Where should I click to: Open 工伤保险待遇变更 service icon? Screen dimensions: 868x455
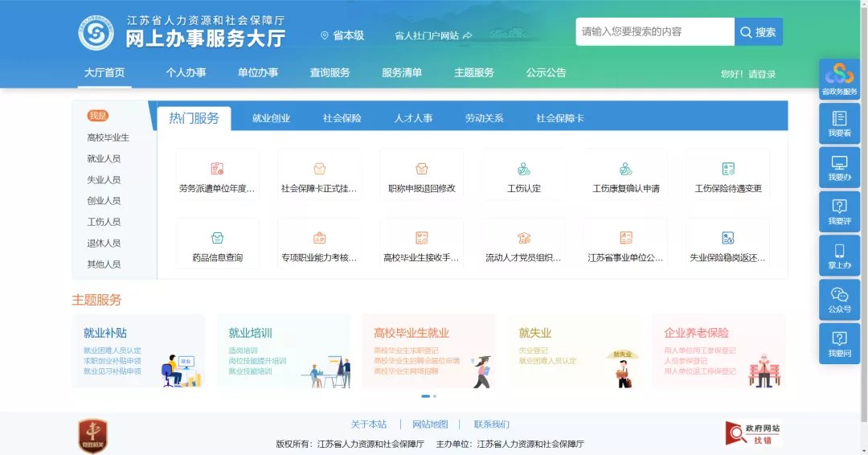point(728,169)
